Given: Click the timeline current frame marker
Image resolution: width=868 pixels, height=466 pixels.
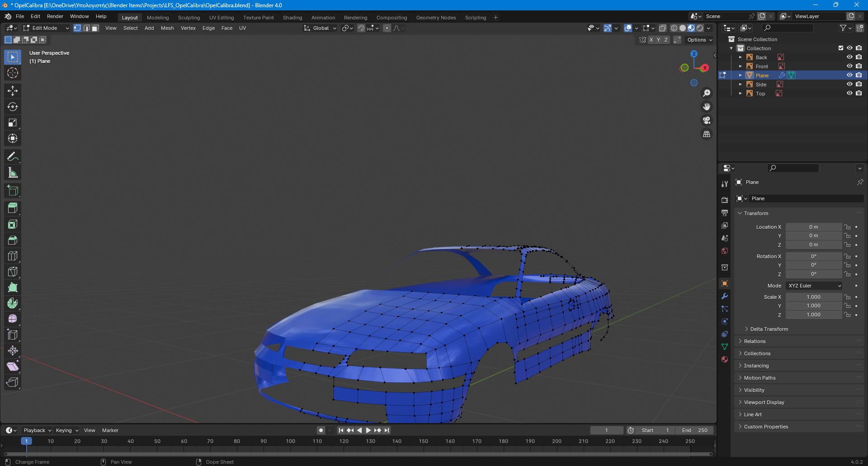Looking at the screenshot, I should coord(26,441).
